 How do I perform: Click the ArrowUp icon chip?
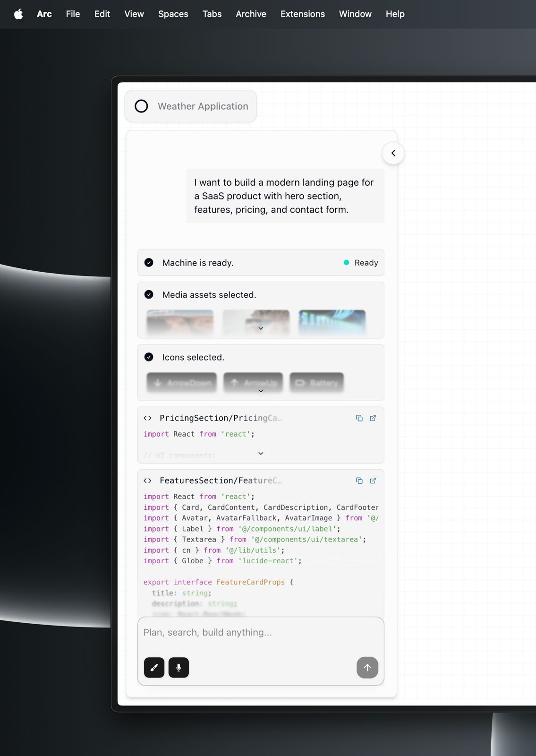point(253,383)
